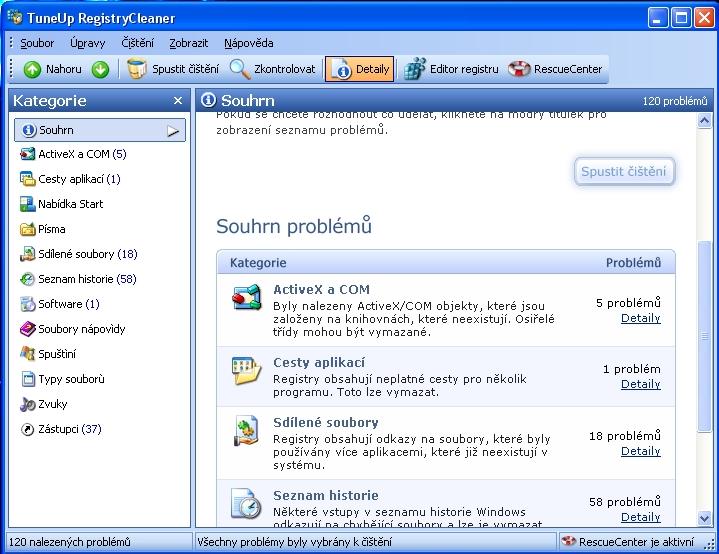Click the green Nahoru up arrow icon
This screenshot has width=719, height=554.
coord(32,70)
